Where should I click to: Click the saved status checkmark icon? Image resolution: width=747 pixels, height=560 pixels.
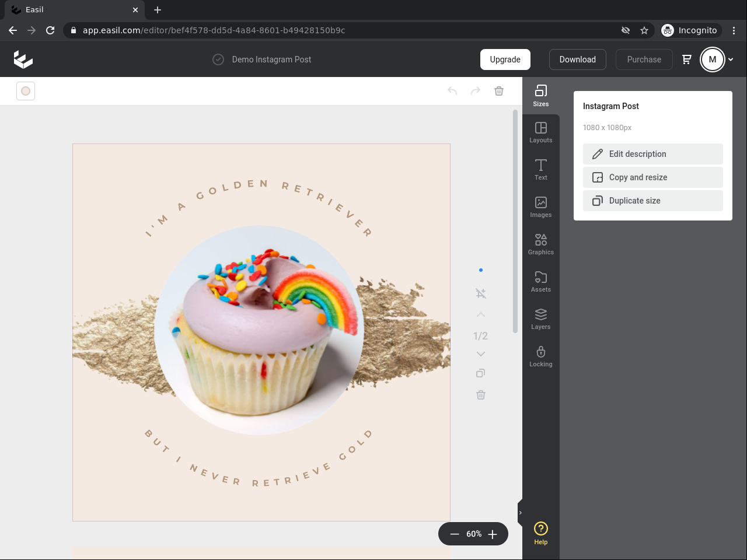[x=218, y=60]
